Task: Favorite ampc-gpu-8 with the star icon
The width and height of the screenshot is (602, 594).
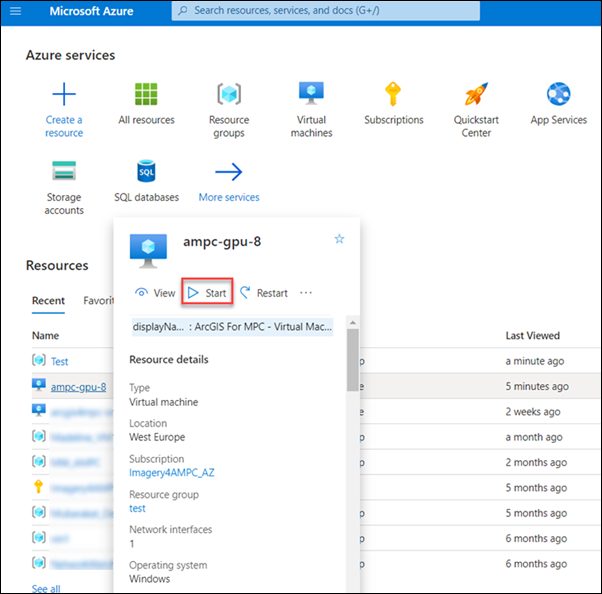Action: (339, 239)
